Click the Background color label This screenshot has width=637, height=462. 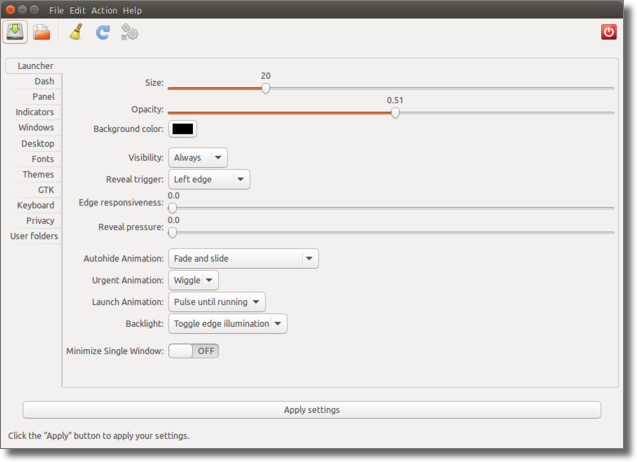[128, 129]
